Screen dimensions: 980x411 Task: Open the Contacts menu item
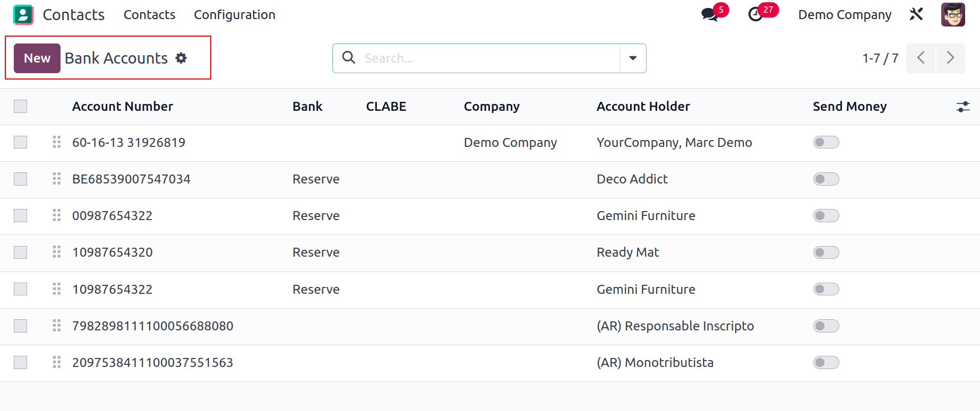150,15
